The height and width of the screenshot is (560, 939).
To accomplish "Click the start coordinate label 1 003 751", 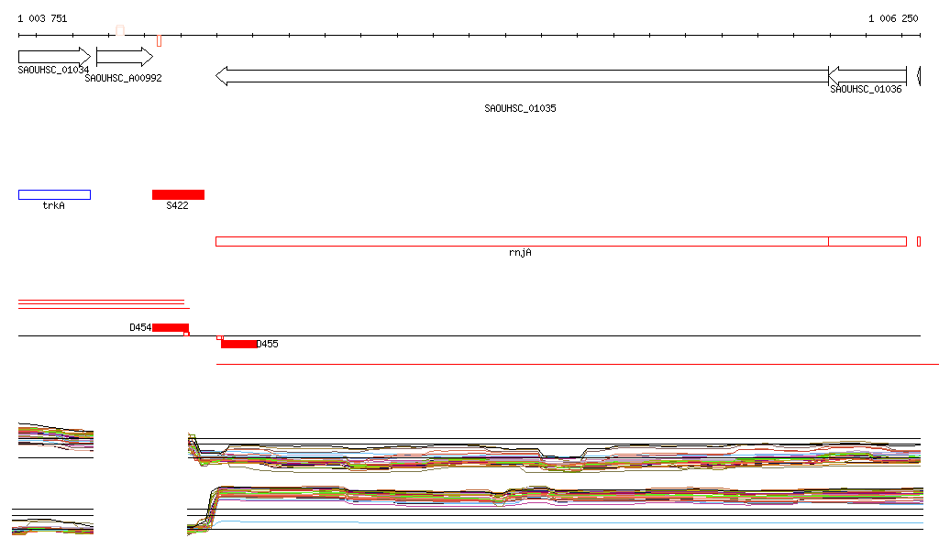I will coord(42,18).
